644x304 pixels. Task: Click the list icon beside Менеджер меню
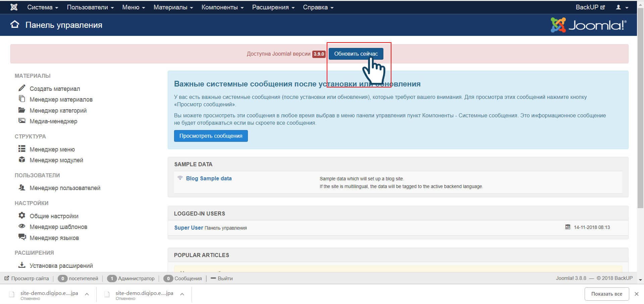point(22,148)
